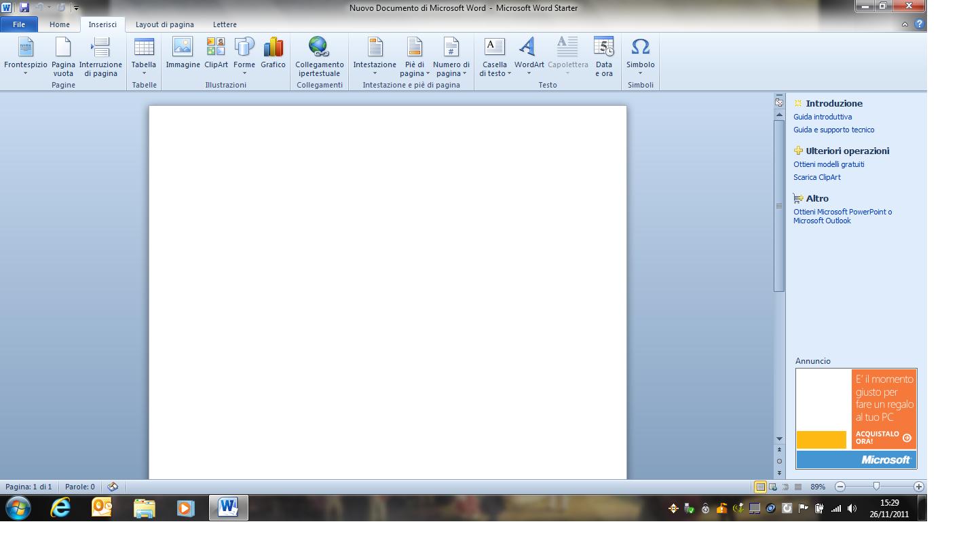This screenshot has width=980, height=543.
Task: Click the Numero di pagina icon
Action: [x=451, y=46]
